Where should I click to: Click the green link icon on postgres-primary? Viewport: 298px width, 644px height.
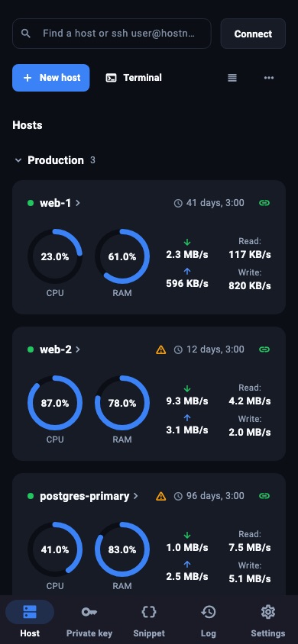coord(264,496)
